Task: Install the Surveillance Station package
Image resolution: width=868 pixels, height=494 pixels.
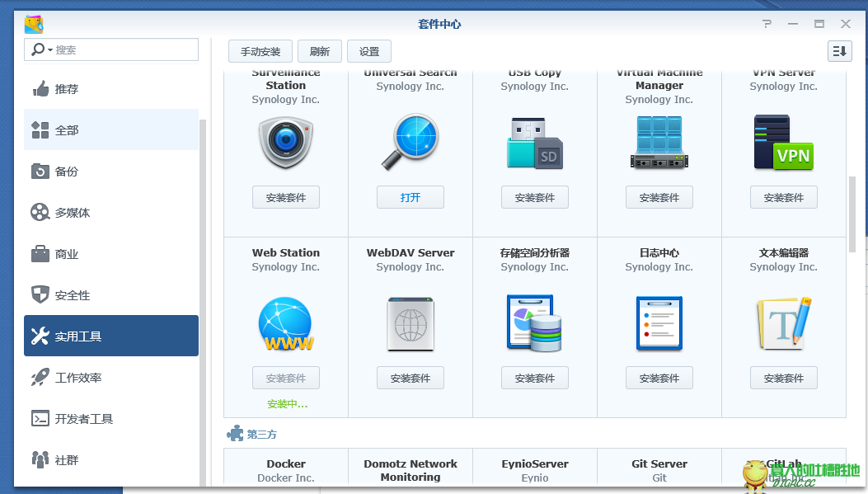Action: point(286,197)
